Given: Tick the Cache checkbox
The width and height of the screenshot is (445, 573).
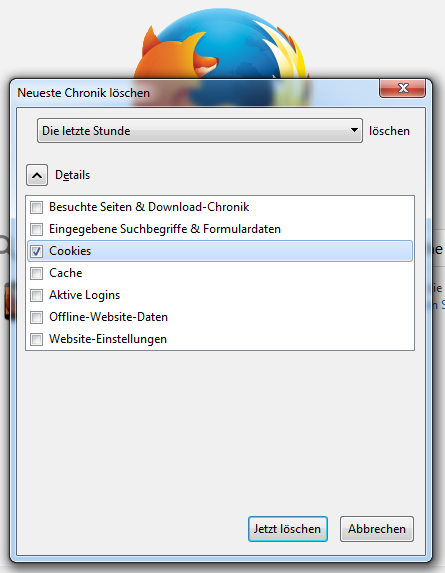Looking at the screenshot, I should pos(37,273).
